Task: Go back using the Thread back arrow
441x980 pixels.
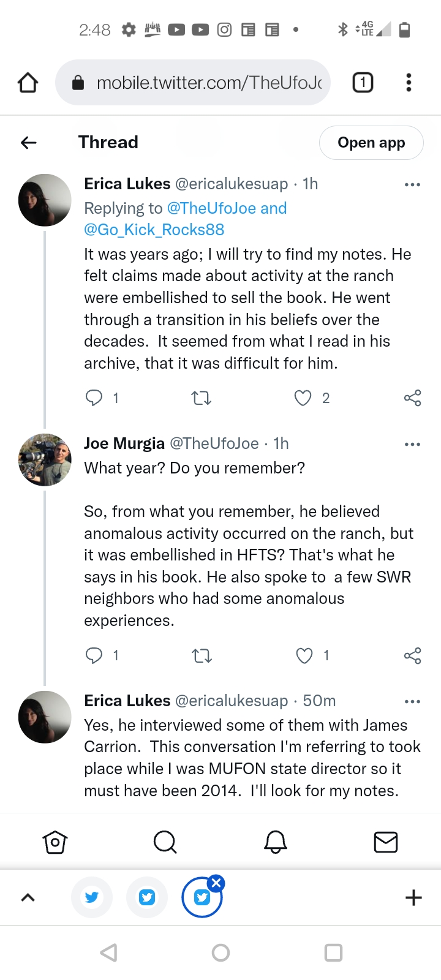Action: point(29,143)
